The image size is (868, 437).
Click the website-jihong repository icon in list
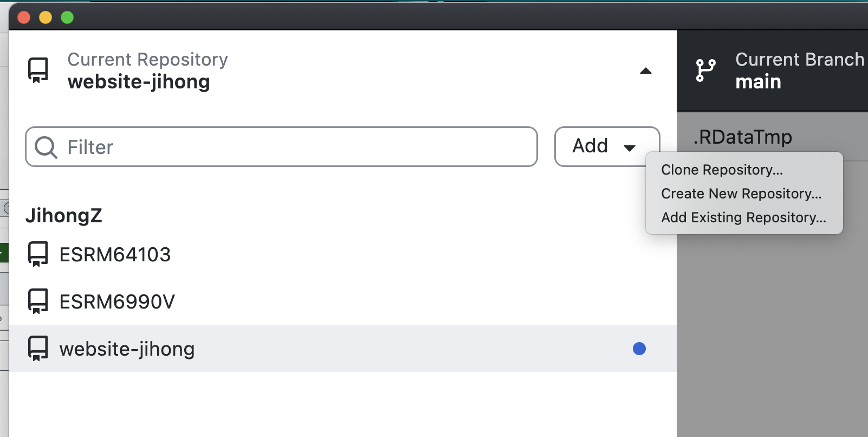point(38,349)
